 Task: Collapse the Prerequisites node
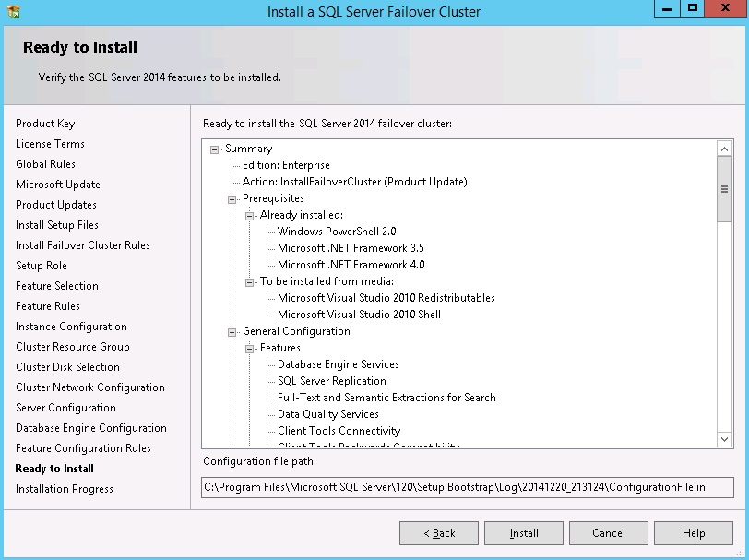(x=232, y=199)
